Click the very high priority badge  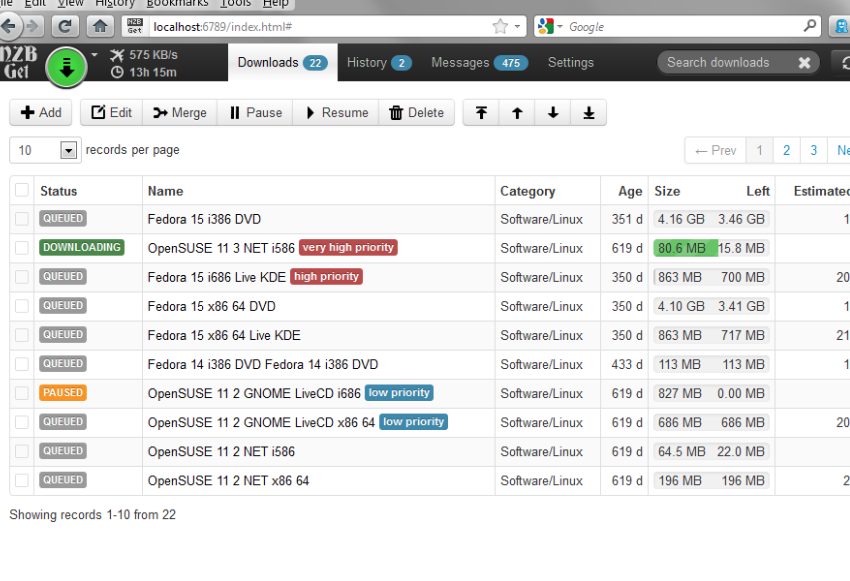(x=348, y=247)
